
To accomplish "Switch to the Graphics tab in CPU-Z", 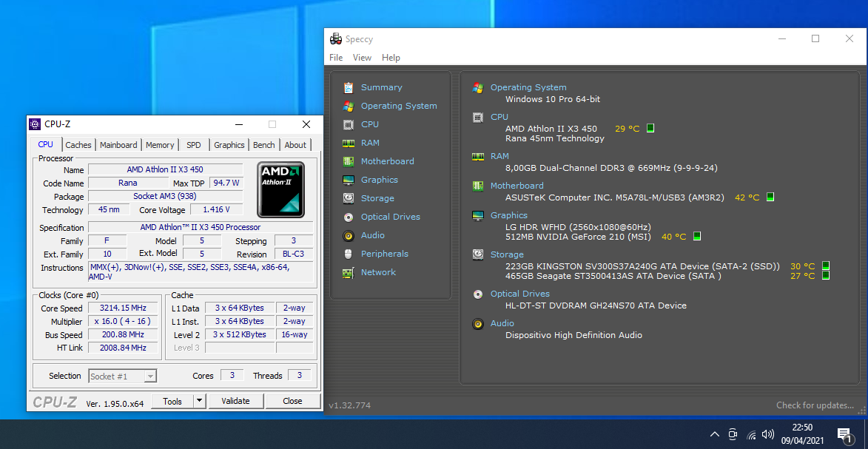I will pyautogui.click(x=229, y=144).
